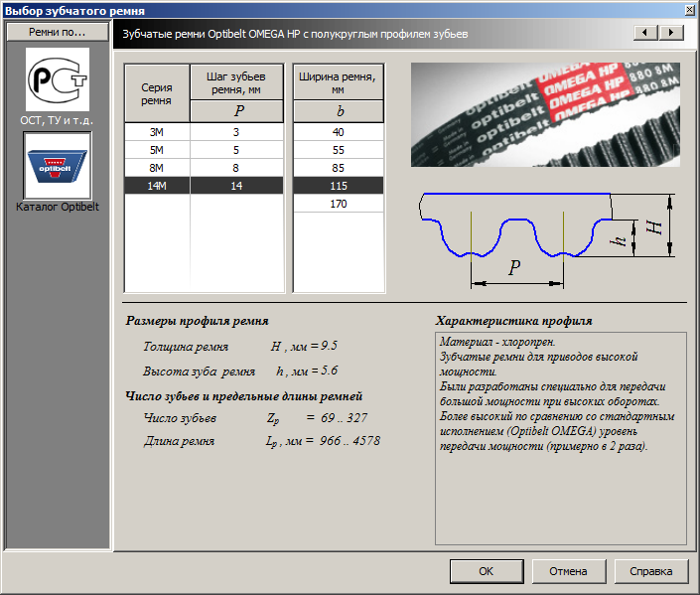Open the 'Ремни по...' panel header
700x595 pixels.
pyautogui.click(x=57, y=33)
